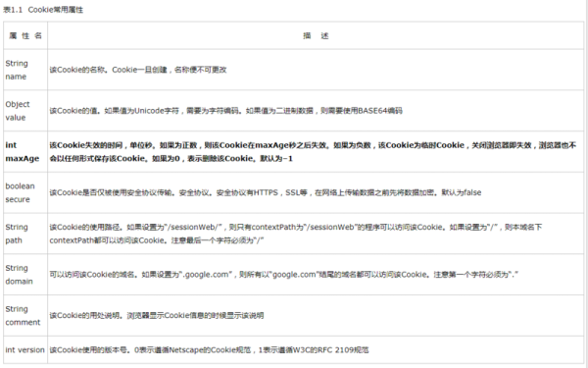Image resolution: width=588 pixels, height=368 pixels.
Task: Select the 'int version' attribute cell
Action: (24, 350)
